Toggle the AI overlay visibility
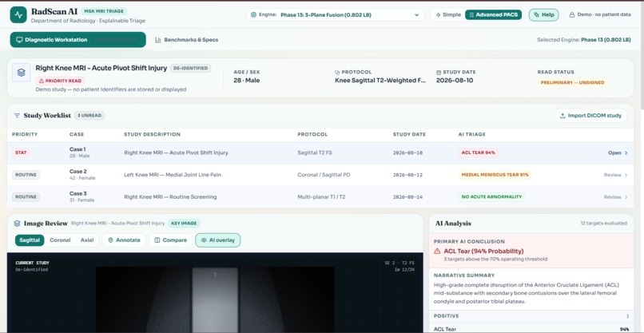Viewport: 644px width, 333px height. (x=217, y=240)
